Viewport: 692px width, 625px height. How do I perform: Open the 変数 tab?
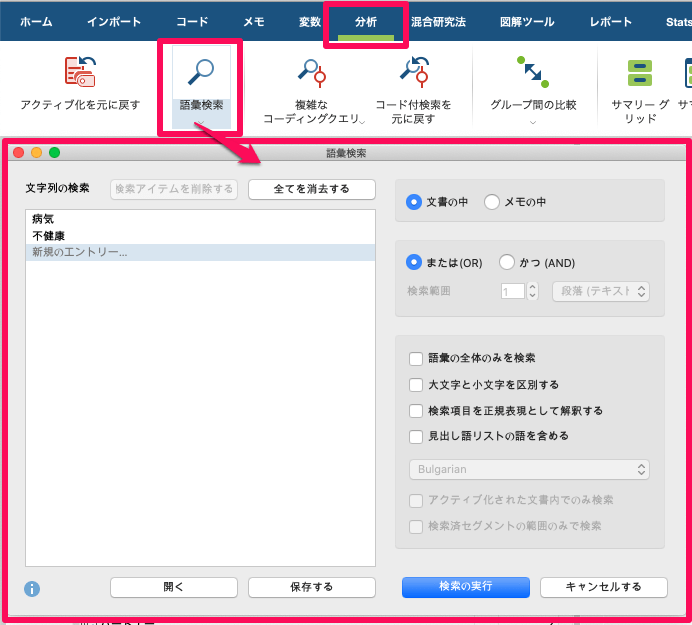click(x=309, y=22)
